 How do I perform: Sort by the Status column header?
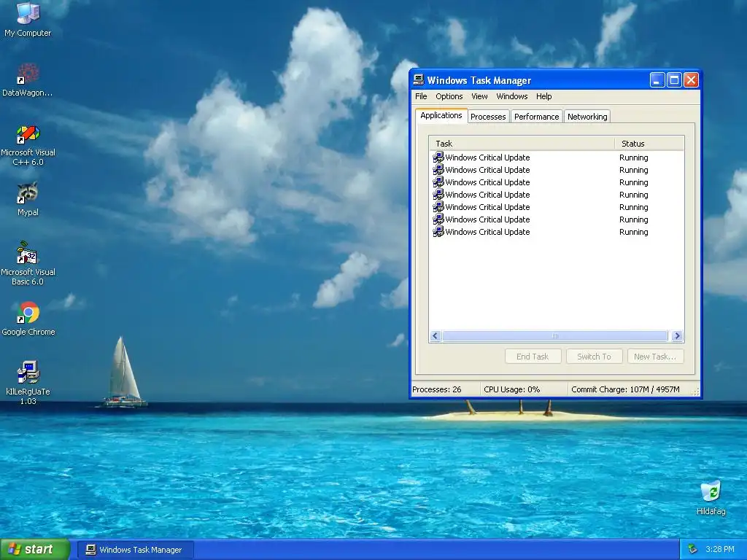649,144
